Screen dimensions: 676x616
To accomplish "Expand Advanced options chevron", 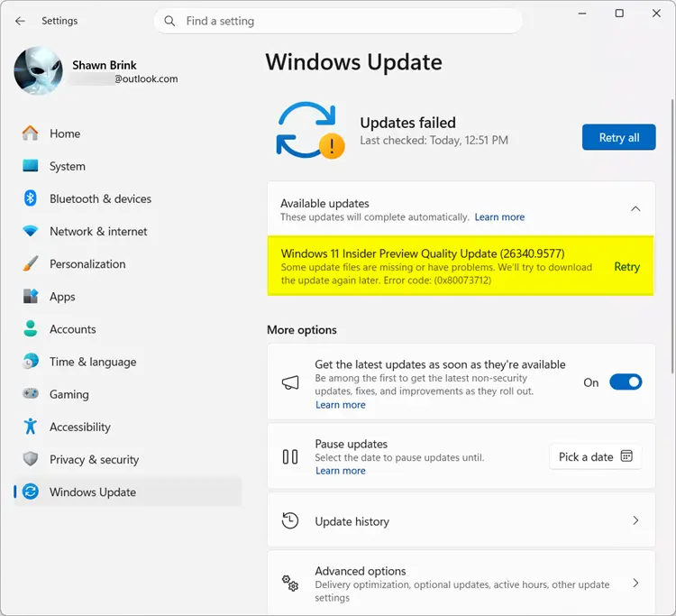I will pyautogui.click(x=635, y=584).
